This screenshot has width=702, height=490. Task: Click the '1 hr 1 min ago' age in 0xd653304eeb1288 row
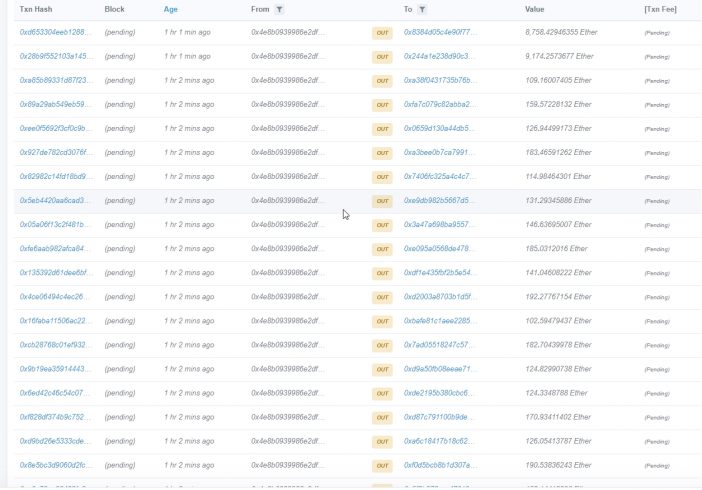[187, 32]
